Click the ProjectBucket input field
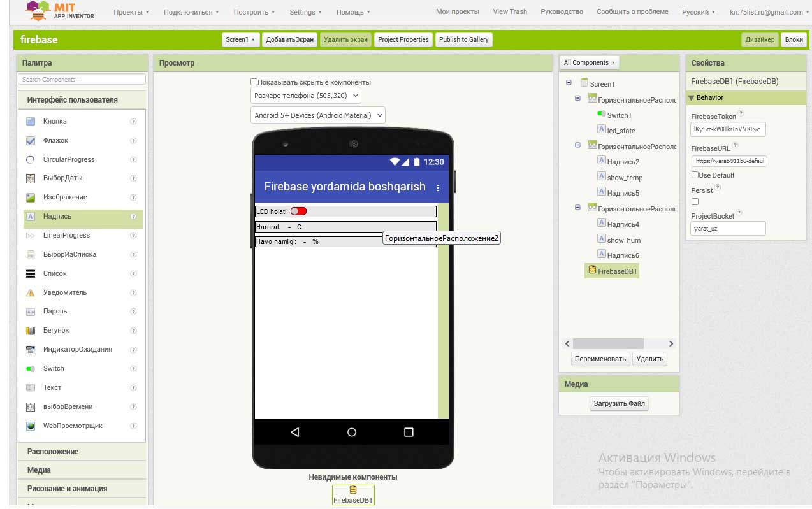This screenshot has width=812, height=509. click(x=728, y=229)
